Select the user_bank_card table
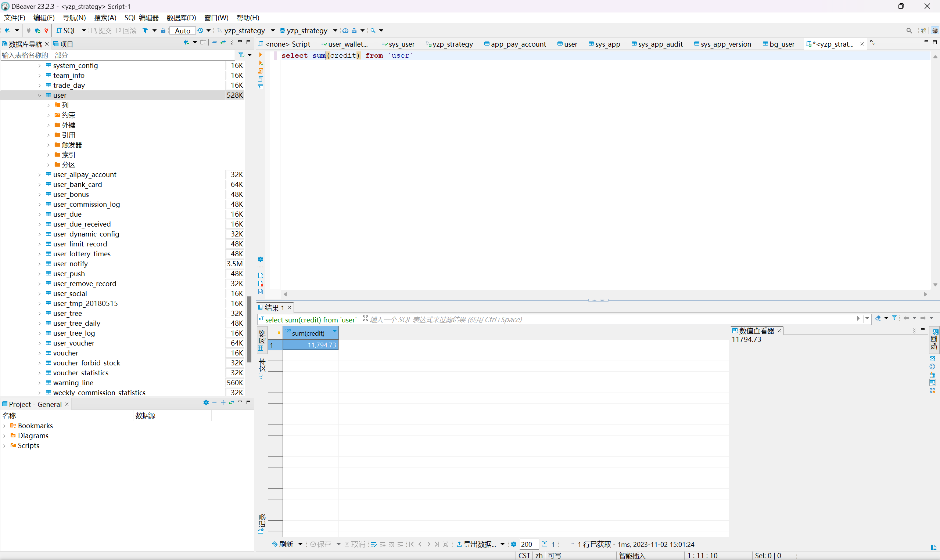 click(x=78, y=185)
